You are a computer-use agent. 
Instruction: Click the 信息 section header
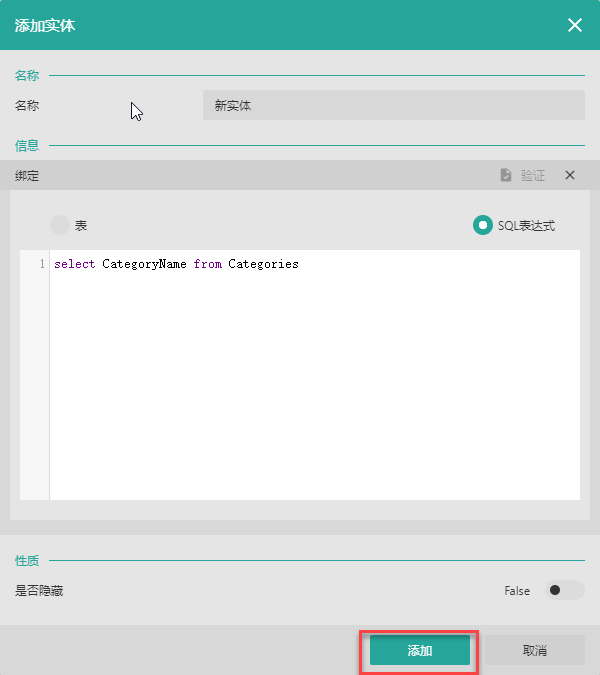pyautogui.click(x=27, y=145)
